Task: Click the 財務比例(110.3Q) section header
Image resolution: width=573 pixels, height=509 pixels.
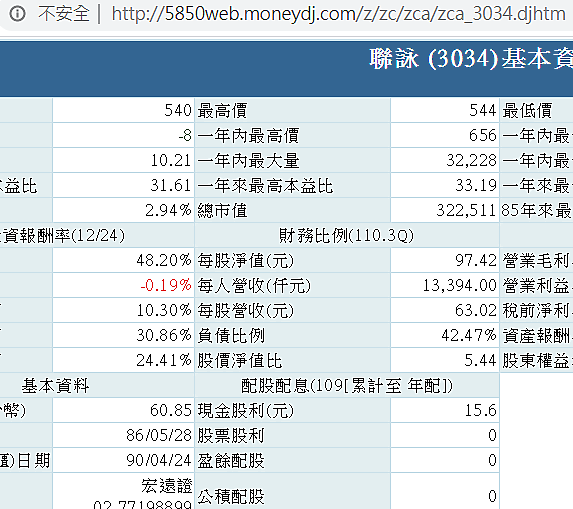Action: (346, 236)
